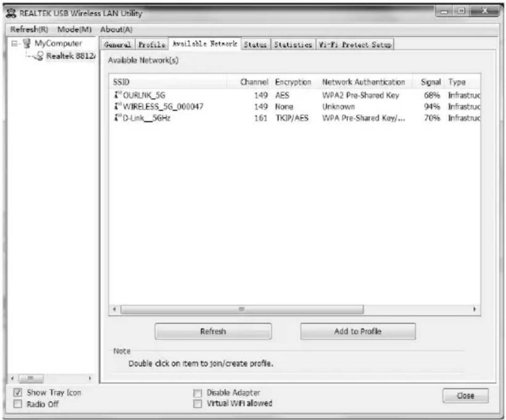The width and height of the screenshot is (506, 420).
Task: Click channel 161 cell
Action: pyautogui.click(x=261, y=118)
